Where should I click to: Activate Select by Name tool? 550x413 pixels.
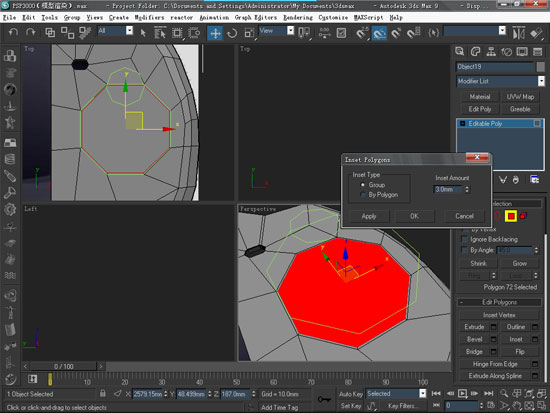[x=160, y=33]
